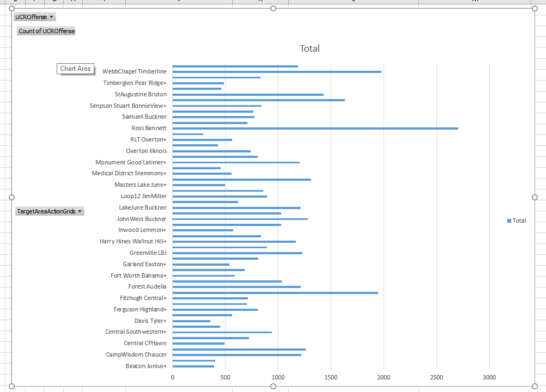546x392 pixels.
Task: Click the blue Total legend color marker
Action: coord(509,221)
